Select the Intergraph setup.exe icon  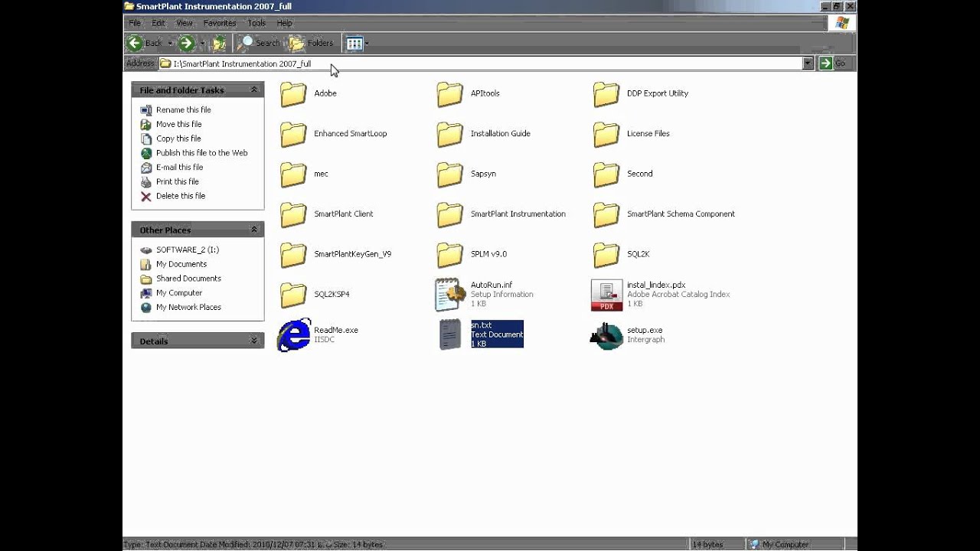606,335
